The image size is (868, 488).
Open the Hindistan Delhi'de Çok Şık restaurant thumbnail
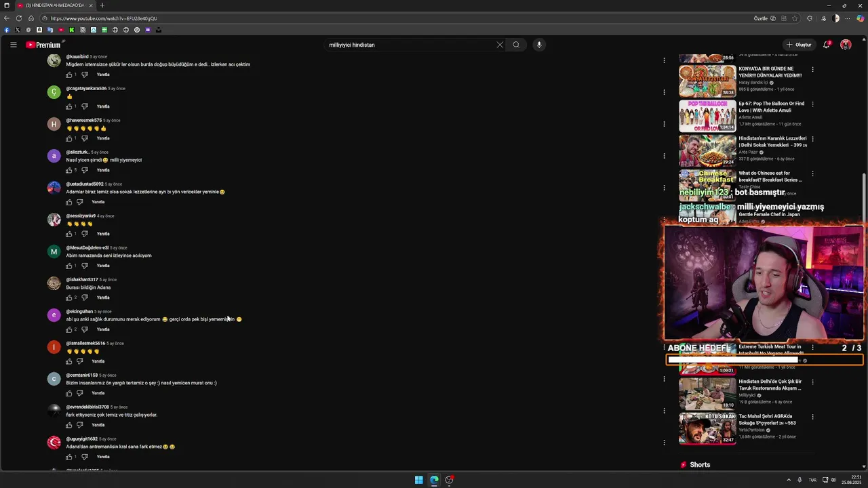click(707, 394)
